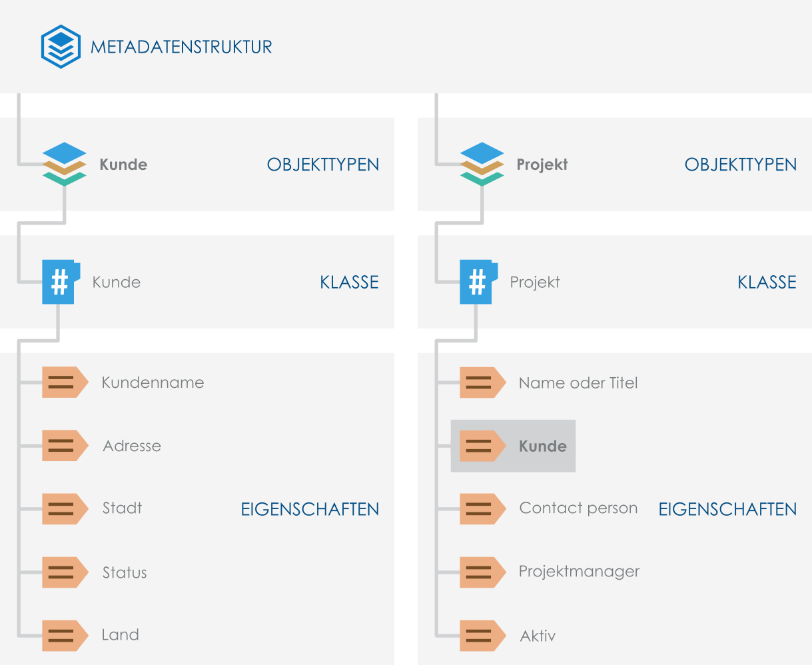This screenshot has height=665, width=812.
Task: Click the Land property tag icon
Action: [64, 636]
